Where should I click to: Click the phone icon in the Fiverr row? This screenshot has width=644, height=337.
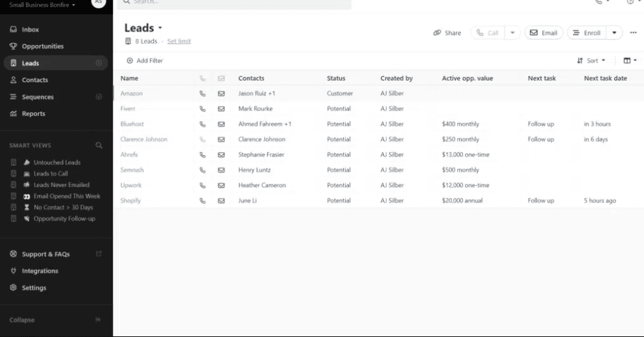pyautogui.click(x=202, y=109)
